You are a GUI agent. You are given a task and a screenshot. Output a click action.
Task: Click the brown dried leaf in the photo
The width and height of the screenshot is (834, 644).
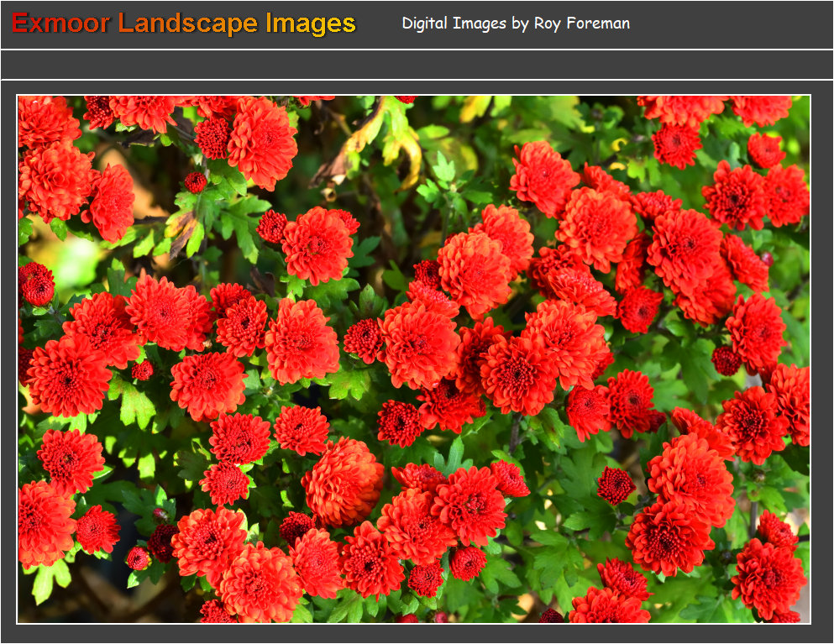tap(181, 230)
